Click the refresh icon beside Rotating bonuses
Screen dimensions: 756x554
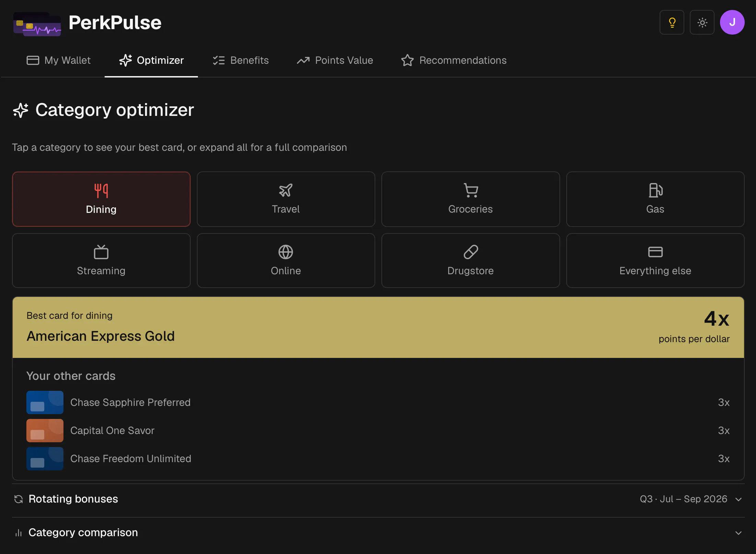click(19, 499)
